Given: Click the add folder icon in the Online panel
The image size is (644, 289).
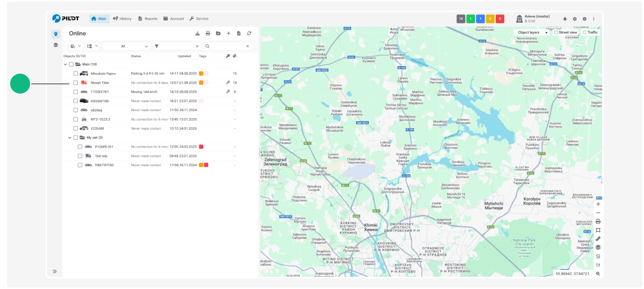Looking at the screenshot, I should click(218, 33).
